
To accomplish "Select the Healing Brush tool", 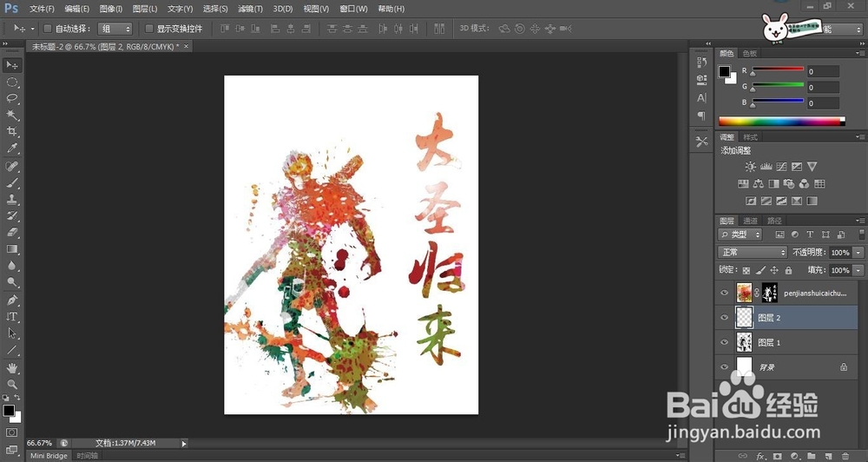I will pyautogui.click(x=12, y=167).
